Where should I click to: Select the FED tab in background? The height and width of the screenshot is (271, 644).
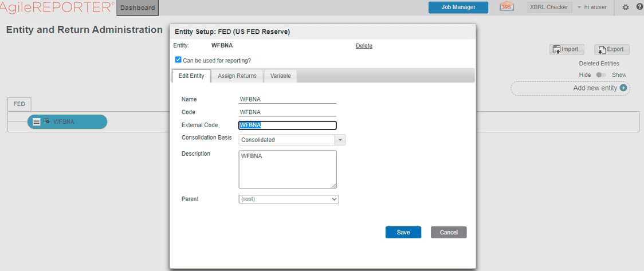point(19,104)
